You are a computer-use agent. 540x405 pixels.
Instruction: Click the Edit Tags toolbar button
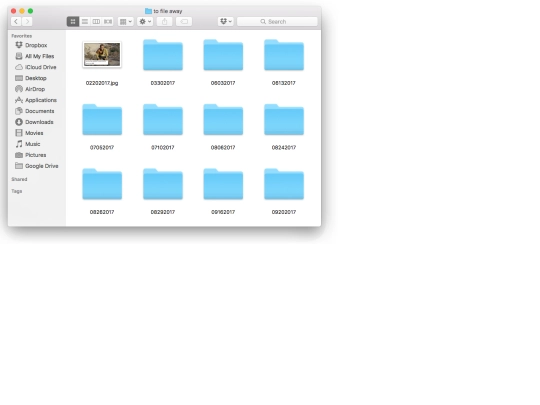coord(184,22)
